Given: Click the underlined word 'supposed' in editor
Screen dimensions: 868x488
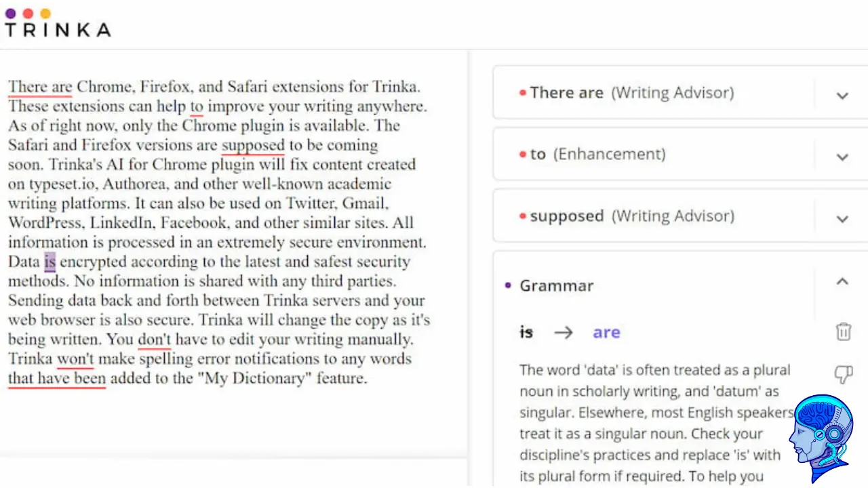Looking at the screenshot, I should (x=253, y=145).
